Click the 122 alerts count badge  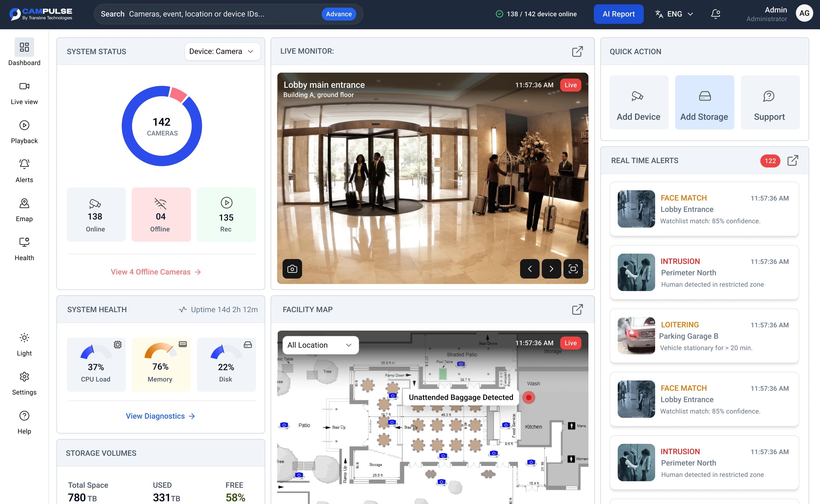(770, 161)
